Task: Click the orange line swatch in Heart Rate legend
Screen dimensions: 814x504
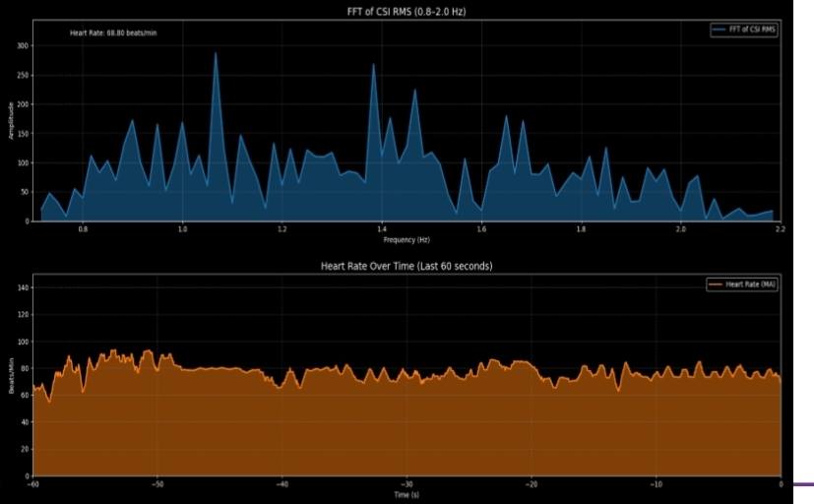Action: [717, 284]
